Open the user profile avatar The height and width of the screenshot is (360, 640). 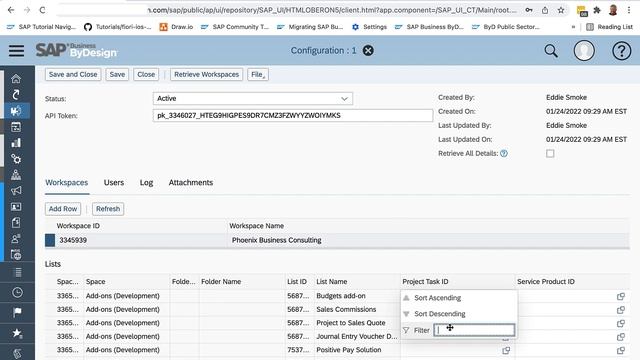click(x=584, y=51)
